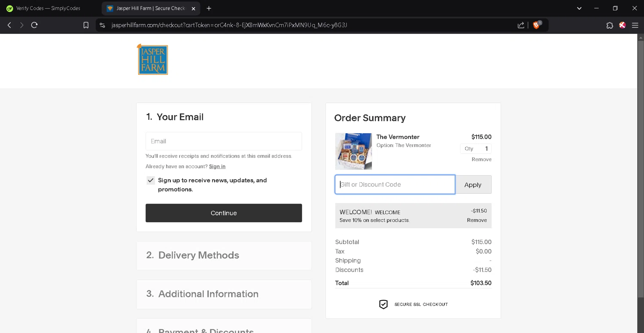Image resolution: width=644 pixels, height=333 pixels.
Task: Apply the discount code
Action: pyautogui.click(x=473, y=185)
